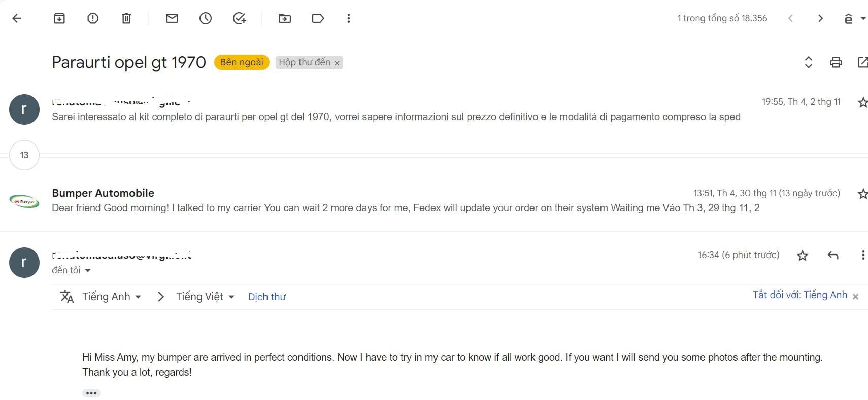Star the latest message from 16:34

802,256
